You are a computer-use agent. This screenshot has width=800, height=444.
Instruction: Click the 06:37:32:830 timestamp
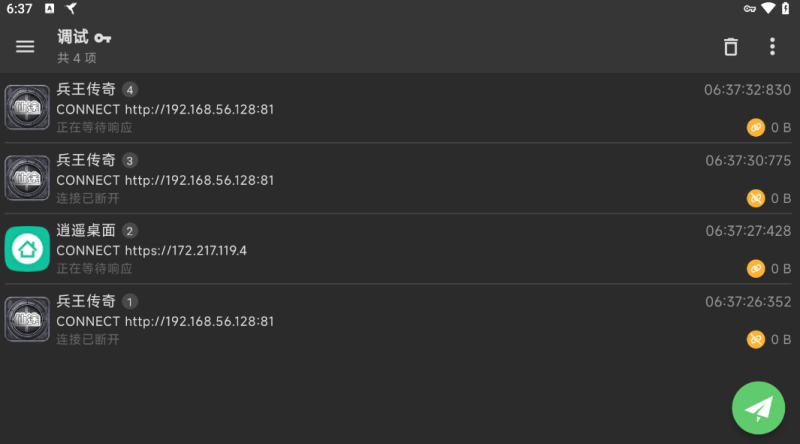click(747, 90)
